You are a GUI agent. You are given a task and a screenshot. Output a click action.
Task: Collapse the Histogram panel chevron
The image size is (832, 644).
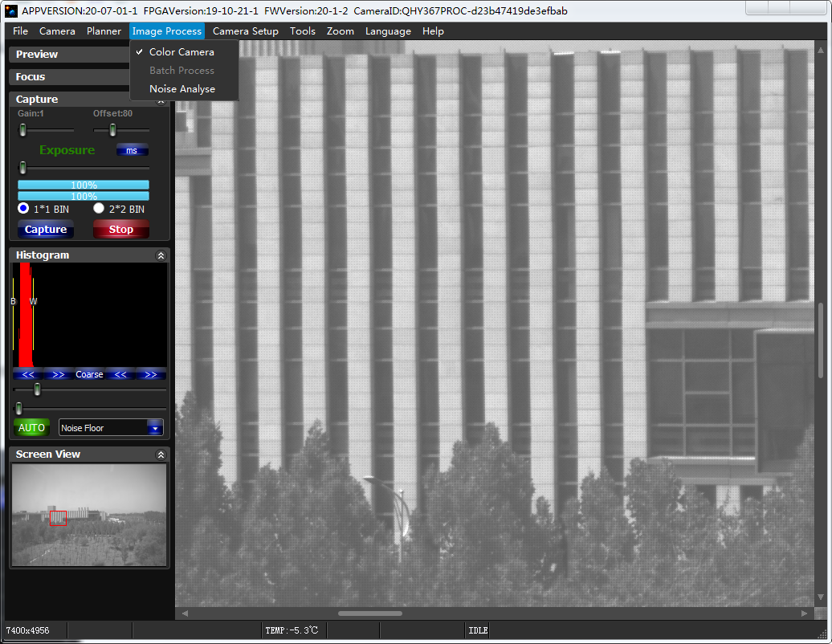(x=161, y=255)
